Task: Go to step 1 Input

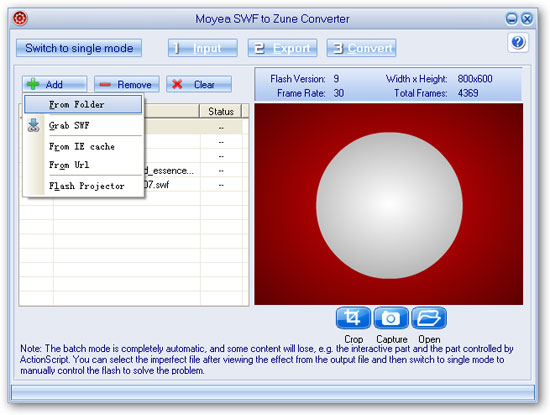Action: pyautogui.click(x=203, y=48)
